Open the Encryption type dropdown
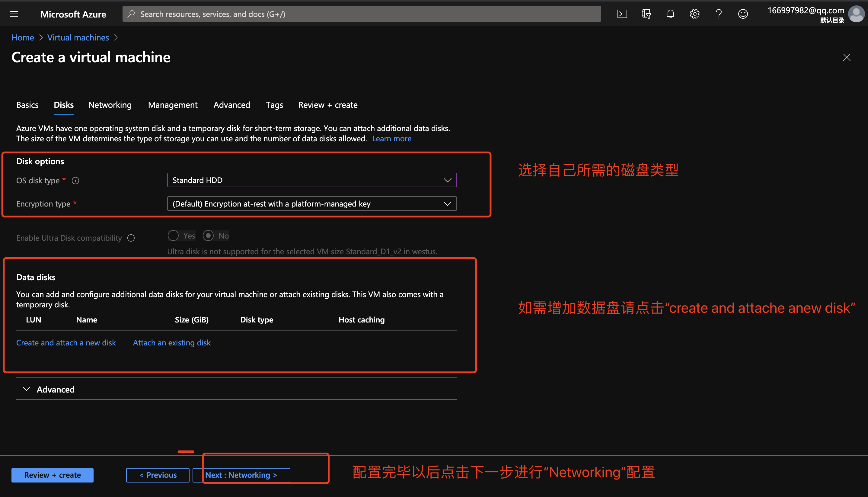868x497 pixels. 312,204
